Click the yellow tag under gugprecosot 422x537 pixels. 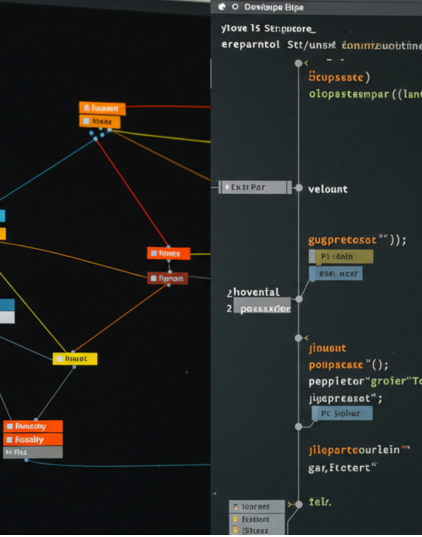click(341, 257)
